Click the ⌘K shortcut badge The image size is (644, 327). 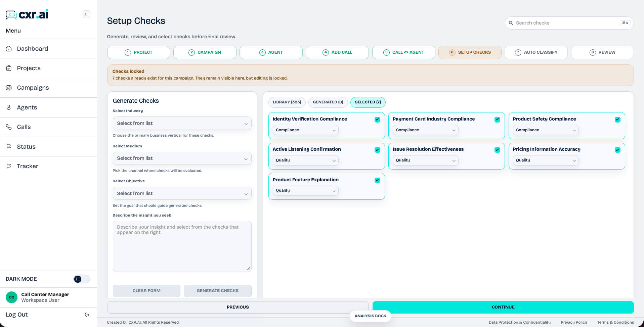[x=625, y=23]
